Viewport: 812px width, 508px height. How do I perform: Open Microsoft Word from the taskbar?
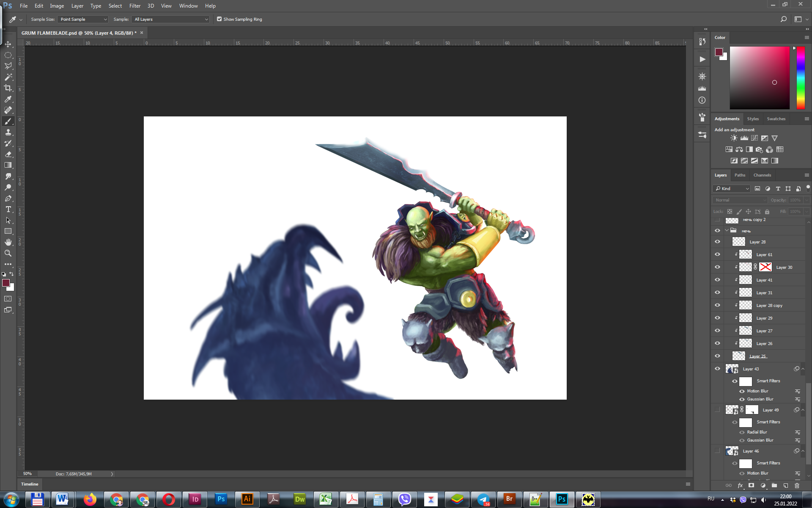[63, 500]
